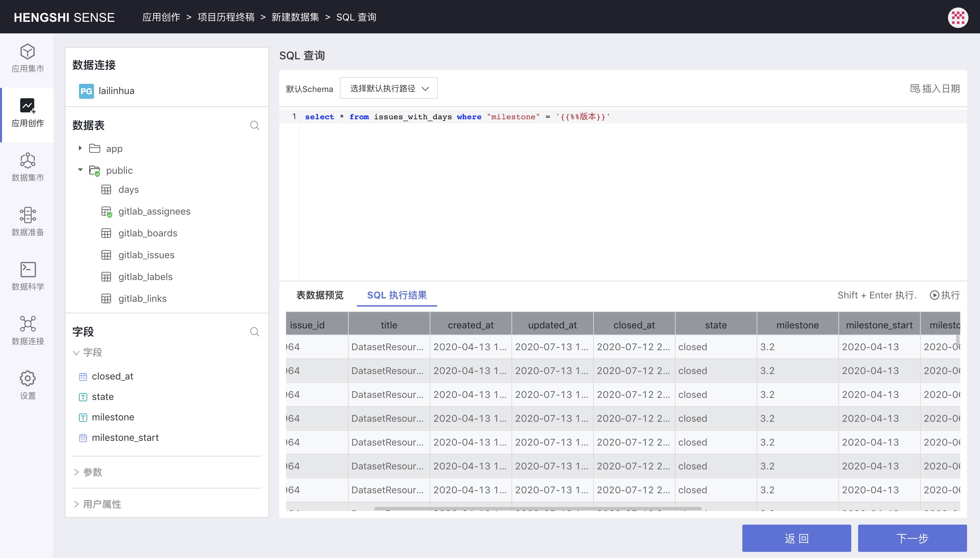Click the days table icon
980x558 pixels.
pyautogui.click(x=106, y=190)
